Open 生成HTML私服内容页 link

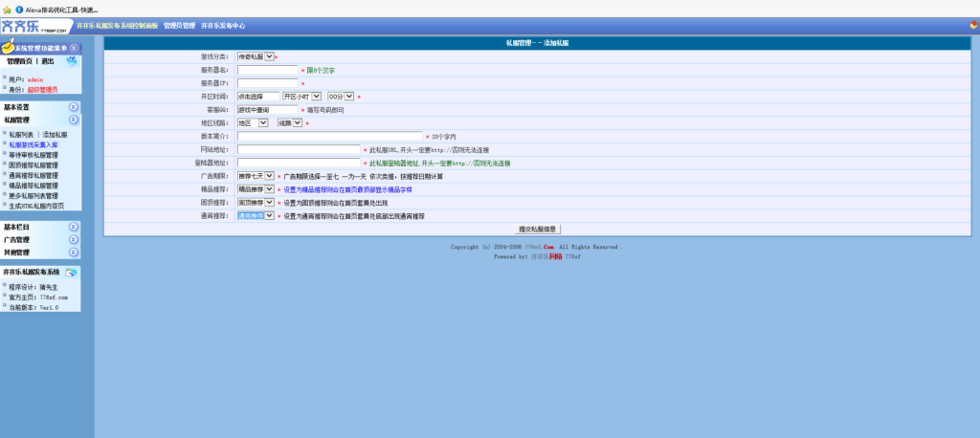[x=36, y=206]
